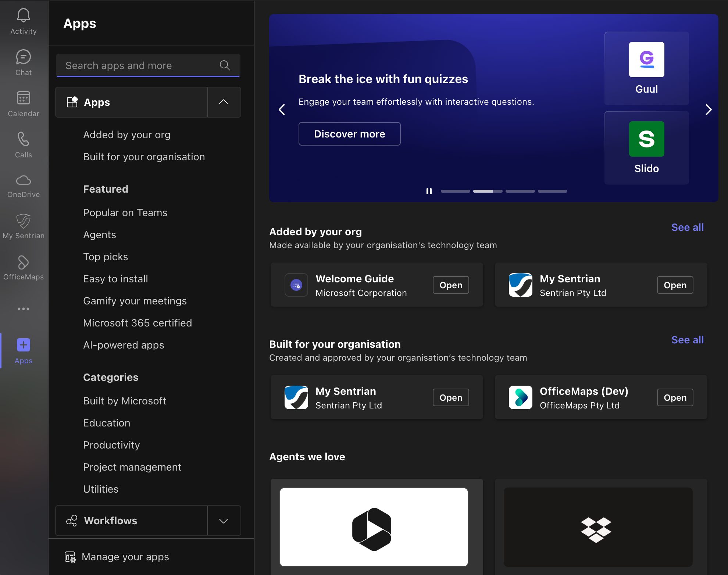The width and height of the screenshot is (728, 575).
Task: Click the Apps section header label
Action: (x=97, y=102)
